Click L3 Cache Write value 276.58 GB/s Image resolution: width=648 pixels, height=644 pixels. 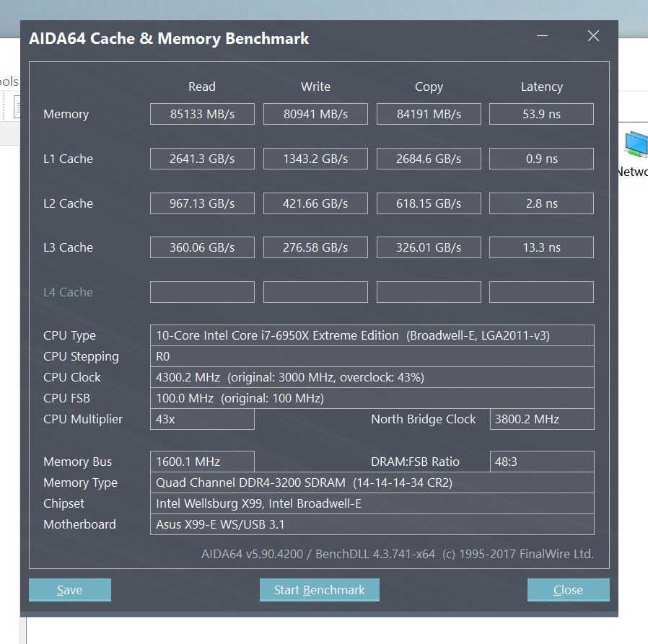pyautogui.click(x=315, y=247)
